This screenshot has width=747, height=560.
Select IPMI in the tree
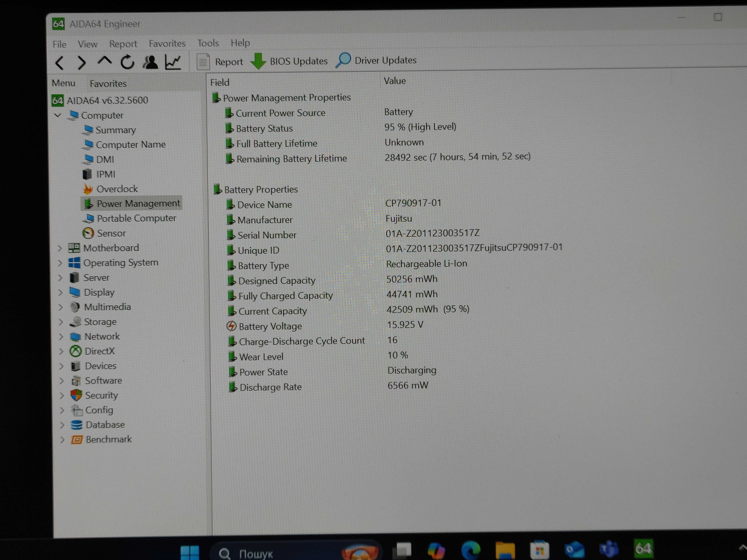99,174
